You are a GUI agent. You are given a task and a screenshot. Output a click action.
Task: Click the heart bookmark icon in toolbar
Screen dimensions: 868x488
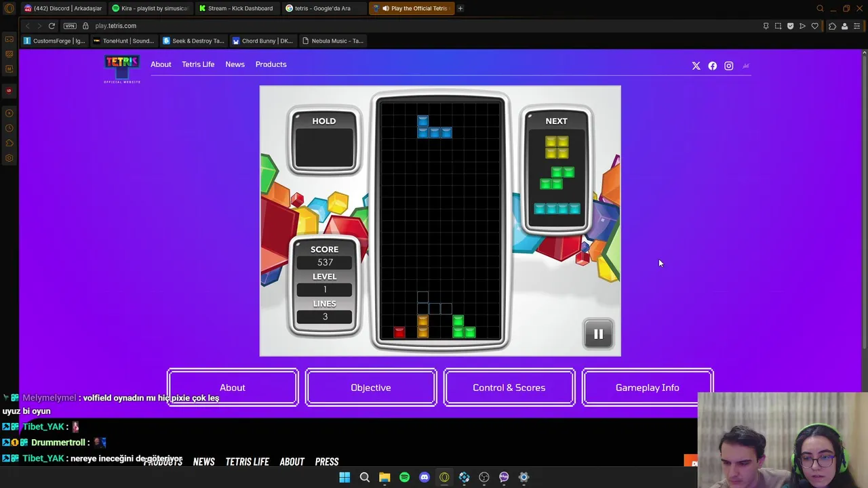click(x=814, y=26)
